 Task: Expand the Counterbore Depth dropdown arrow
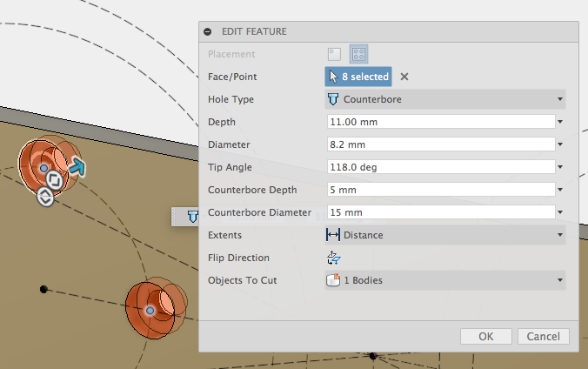[x=560, y=190]
